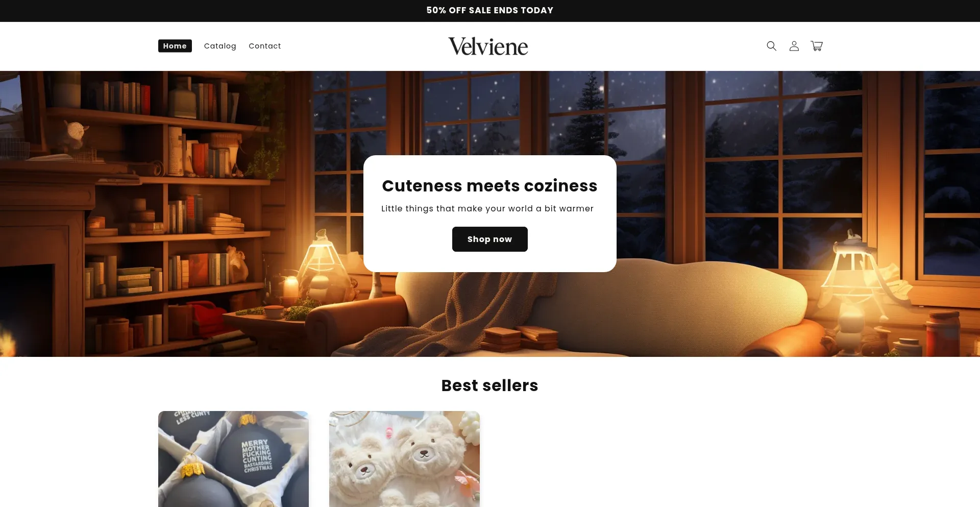Image resolution: width=980 pixels, height=507 pixels.
Task: Open the Christmas ornament product thumbnail
Action: [x=233, y=459]
